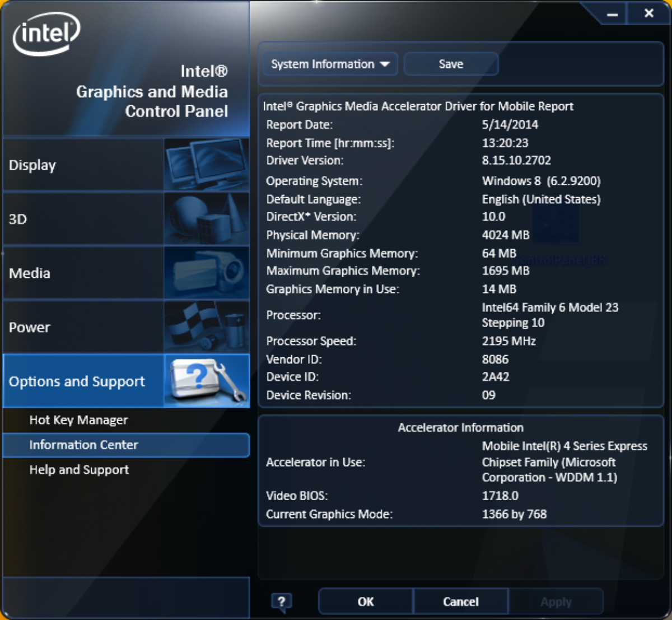The width and height of the screenshot is (672, 620).
Task: Select Information Center
Action: pyautogui.click(x=126, y=445)
